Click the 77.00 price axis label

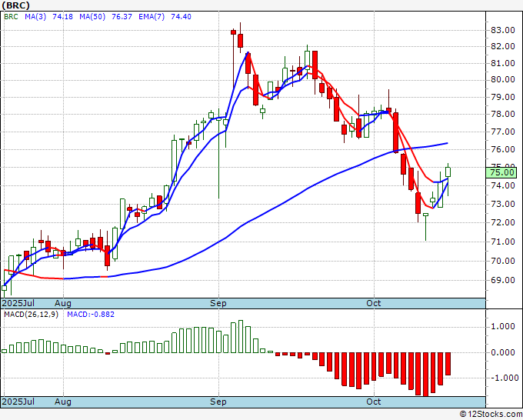[503, 132]
